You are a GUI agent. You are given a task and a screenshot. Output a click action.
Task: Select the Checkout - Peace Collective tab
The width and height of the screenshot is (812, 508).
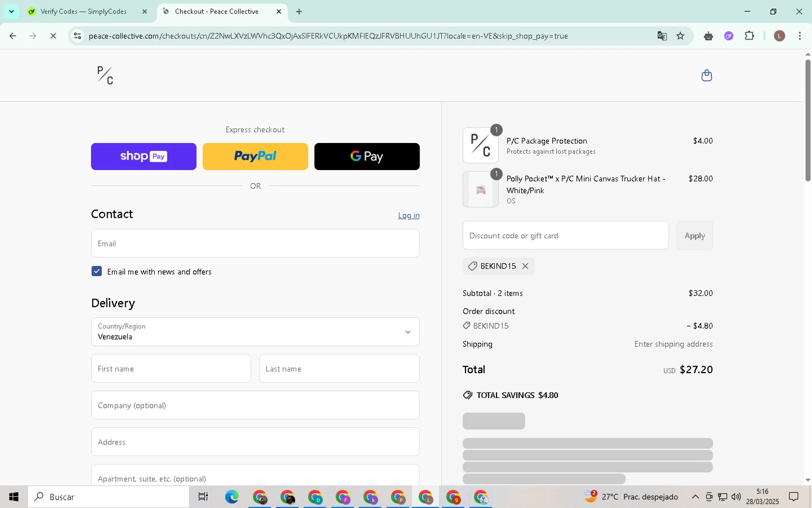[217, 11]
